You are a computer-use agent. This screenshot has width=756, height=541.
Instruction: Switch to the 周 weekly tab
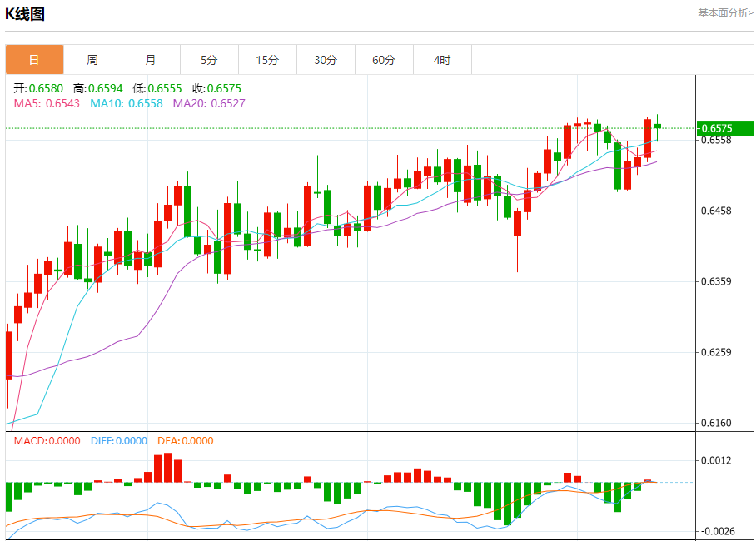pos(92,60)
